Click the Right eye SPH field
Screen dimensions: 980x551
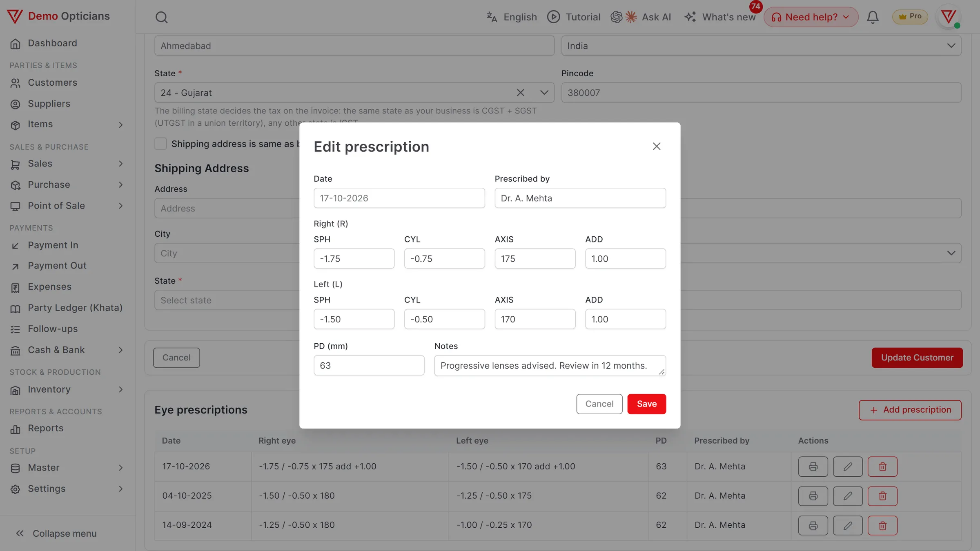pyautogui.click(x=354, y=258)
